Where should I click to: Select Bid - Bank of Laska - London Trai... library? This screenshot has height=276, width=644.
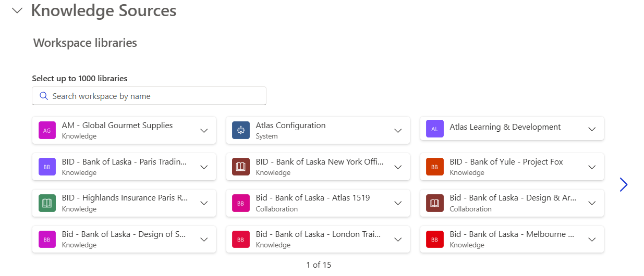pyautogui.click(x=318, y=239)
